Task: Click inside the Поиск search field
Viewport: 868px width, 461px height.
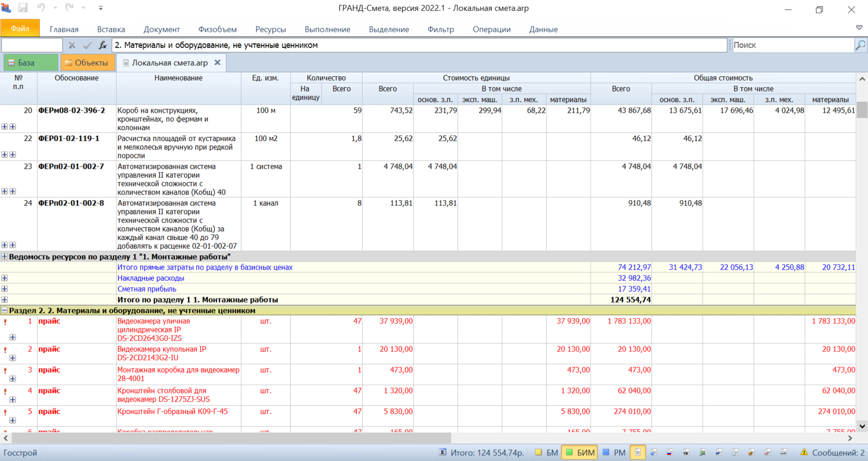Action: point(792,45)
